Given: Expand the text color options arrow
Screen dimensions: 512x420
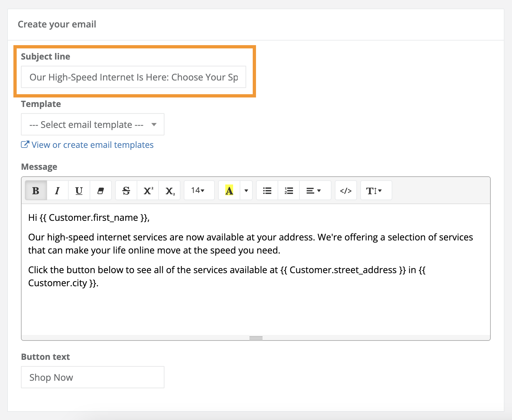Looking at the screenshot, I should 246,190.
